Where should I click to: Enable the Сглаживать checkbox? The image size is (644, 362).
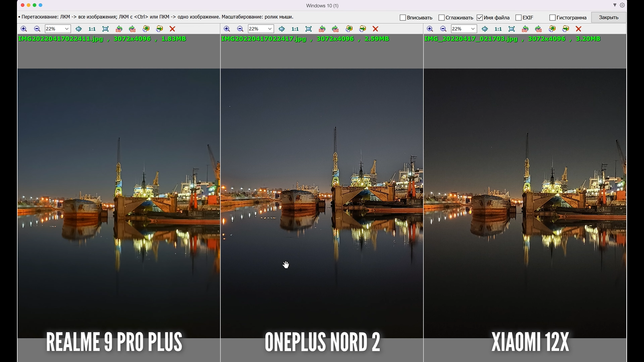441,18
